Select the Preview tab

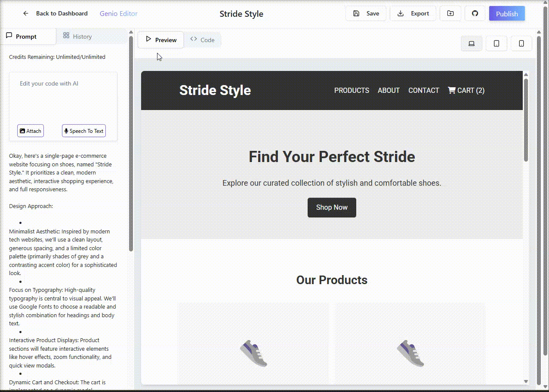coord(161,40)
